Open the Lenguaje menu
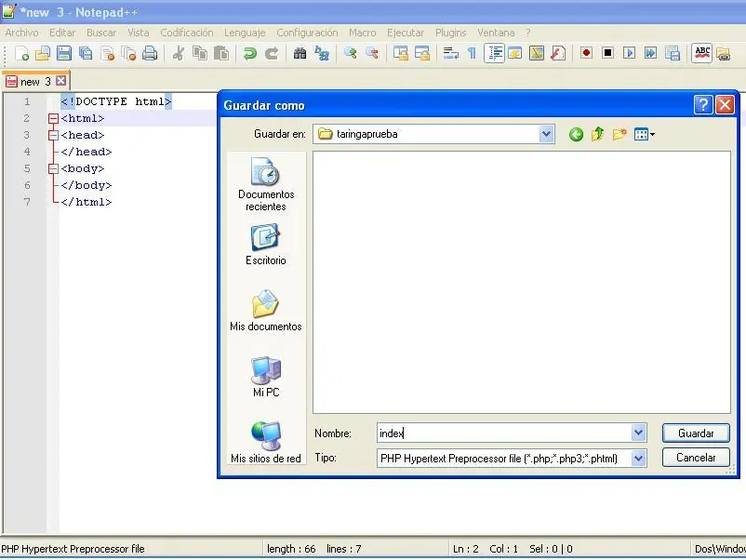746x560 pixels. pyautogui.click(x=245, y=33)
